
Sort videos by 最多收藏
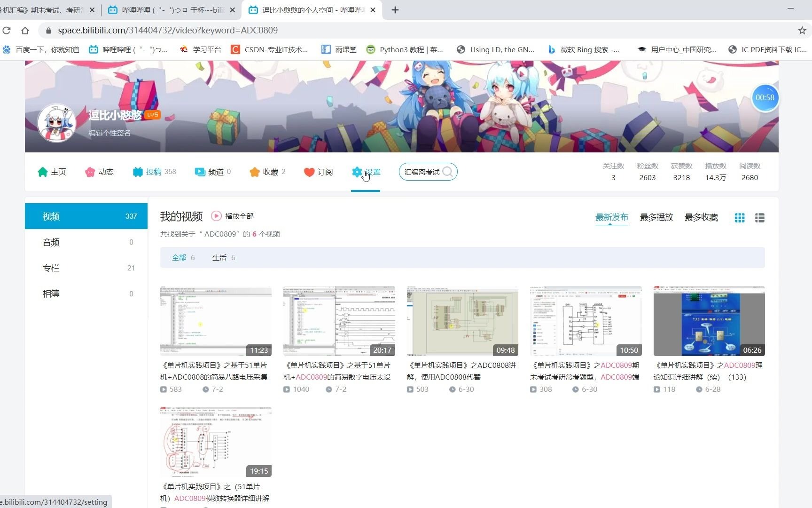click(701, 217)
